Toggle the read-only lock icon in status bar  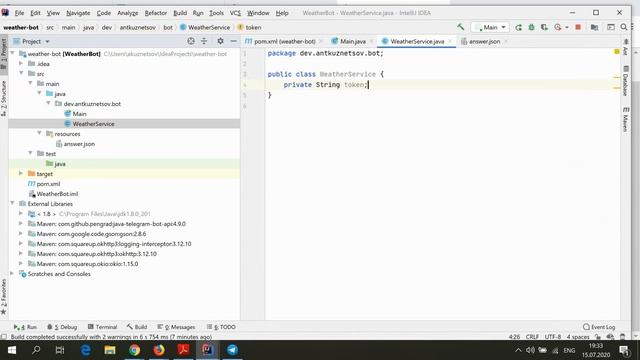point(598,337)
